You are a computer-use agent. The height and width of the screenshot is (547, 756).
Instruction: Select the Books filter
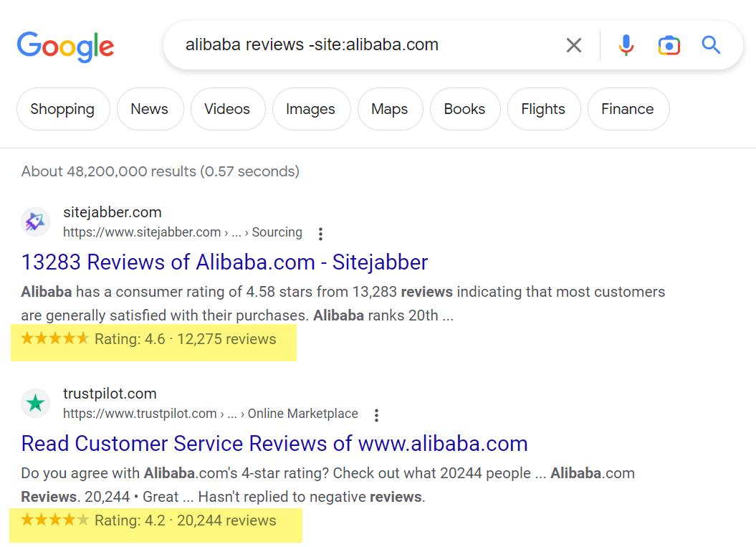[x=464, y=109]
